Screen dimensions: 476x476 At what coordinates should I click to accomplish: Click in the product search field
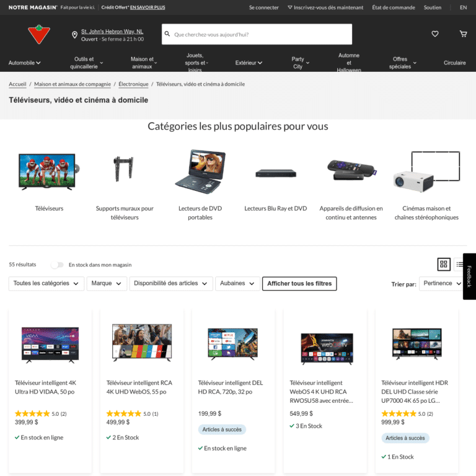(257, 34)
